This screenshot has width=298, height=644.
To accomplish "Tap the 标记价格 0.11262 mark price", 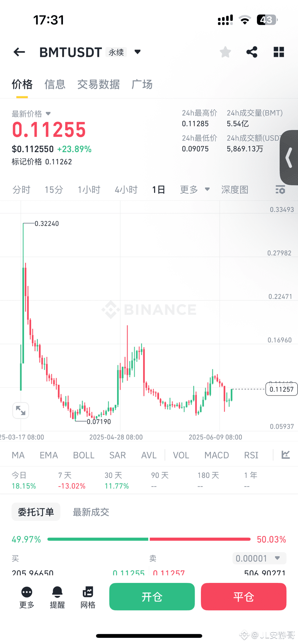I will [x=42, y=162].
